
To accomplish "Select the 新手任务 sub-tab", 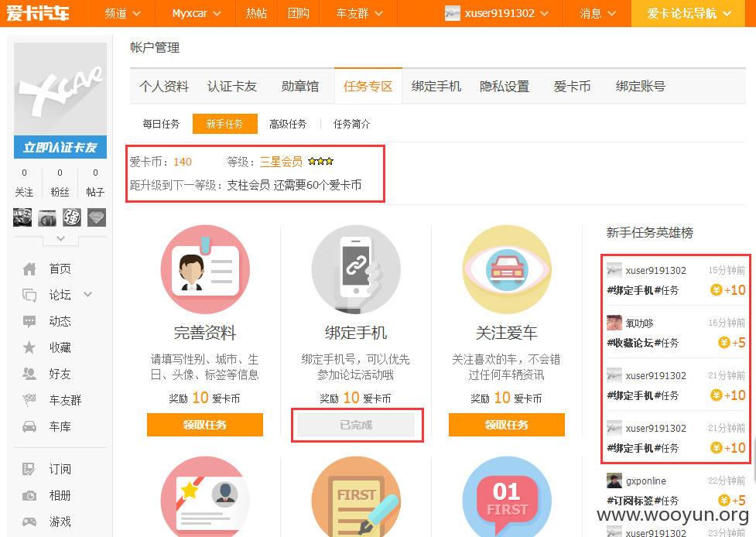I will click(x=224, y=124).
